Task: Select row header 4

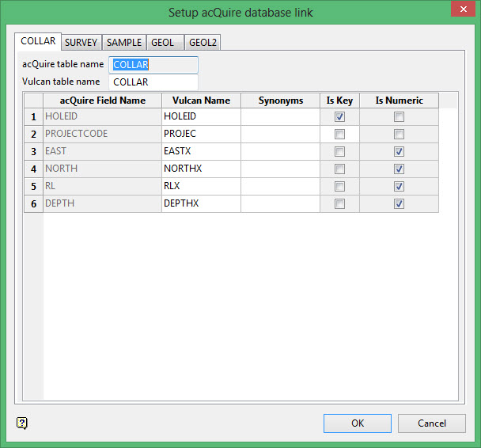Action: click(34, 169)
